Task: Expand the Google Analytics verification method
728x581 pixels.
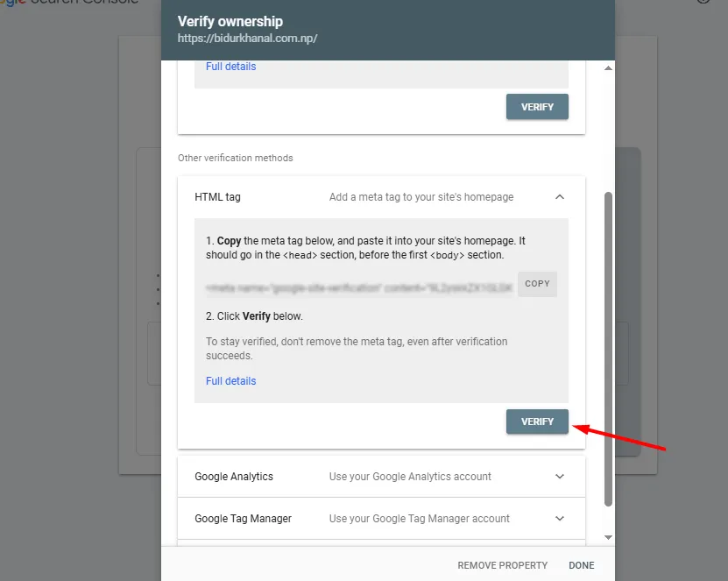Action: [560, 476]
